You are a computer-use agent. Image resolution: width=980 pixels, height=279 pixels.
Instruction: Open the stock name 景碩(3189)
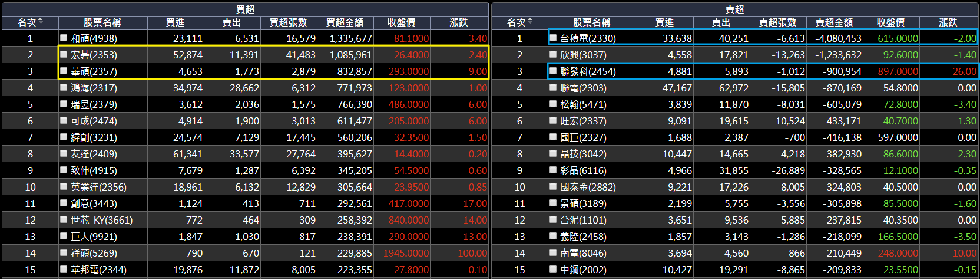(583, 203)
